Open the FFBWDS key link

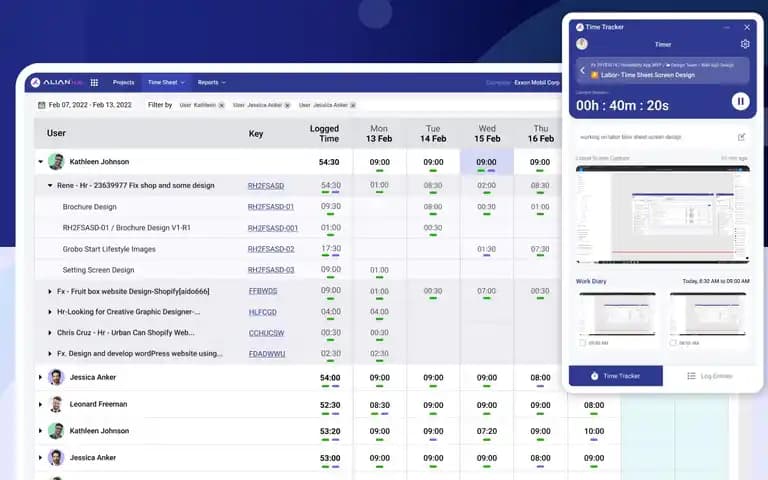tap(263, 291)
